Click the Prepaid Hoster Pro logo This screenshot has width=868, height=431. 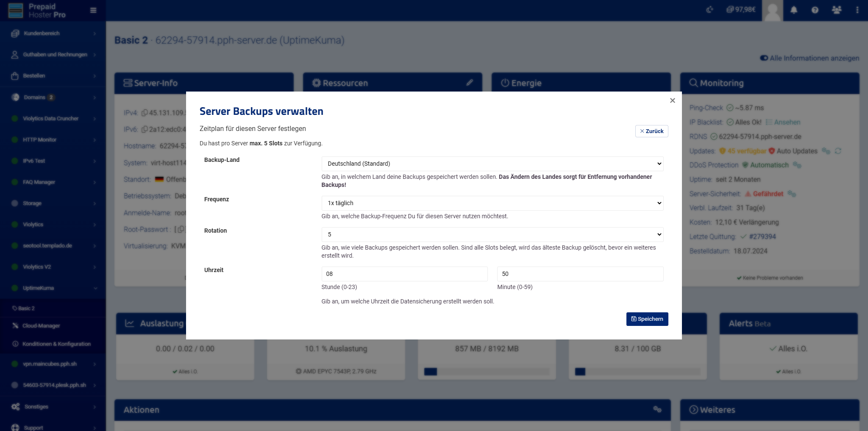coord(37,11)
